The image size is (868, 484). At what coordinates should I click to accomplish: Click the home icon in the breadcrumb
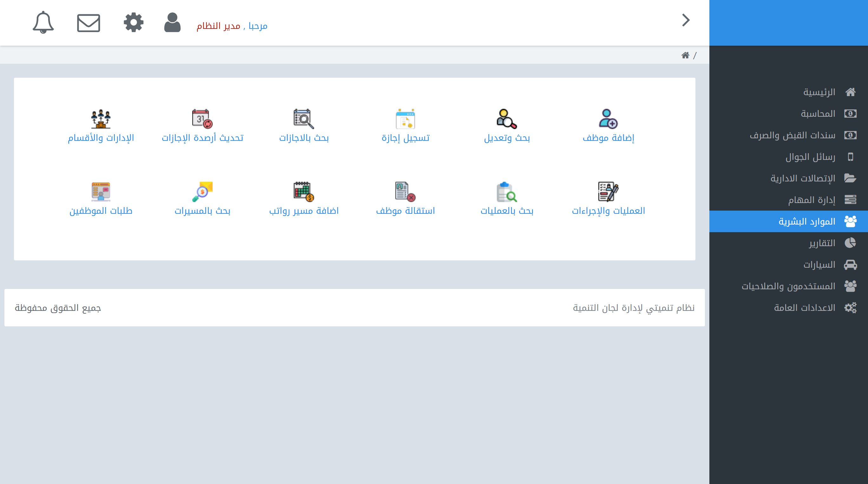686,55
